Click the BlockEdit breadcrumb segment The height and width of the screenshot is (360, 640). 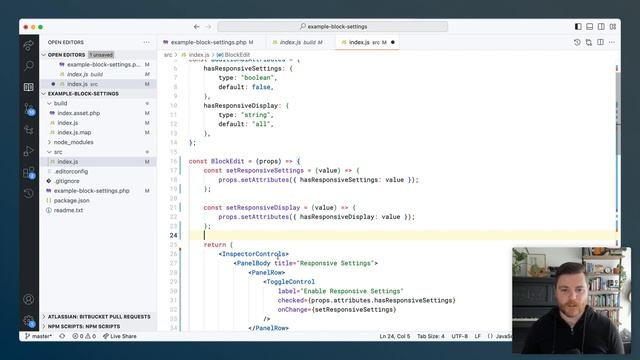click(x=233, y=55)
